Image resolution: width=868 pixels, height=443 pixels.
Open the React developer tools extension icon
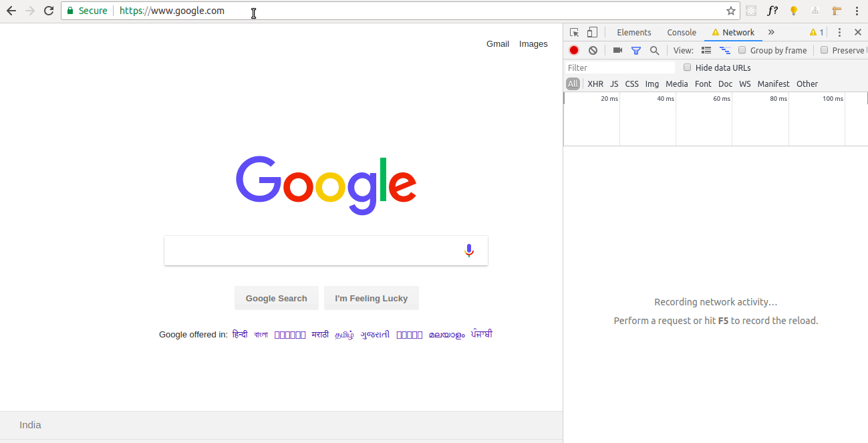pos(751,11)
